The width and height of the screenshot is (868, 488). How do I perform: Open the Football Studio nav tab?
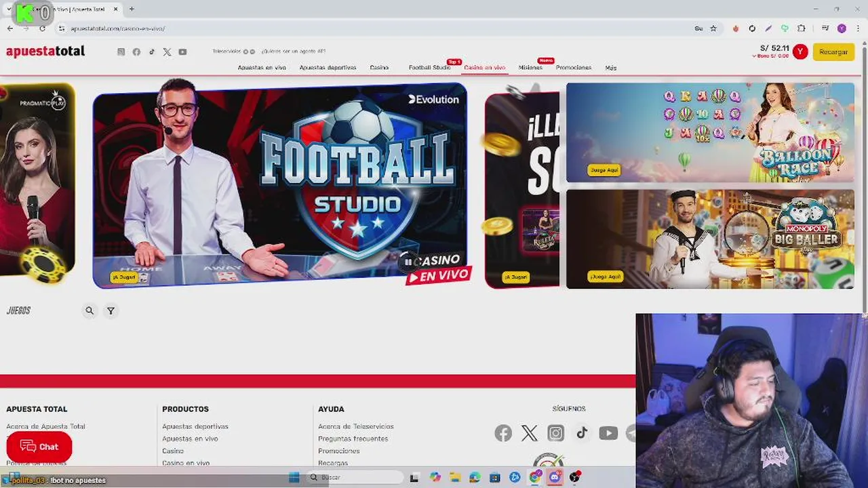429,68
